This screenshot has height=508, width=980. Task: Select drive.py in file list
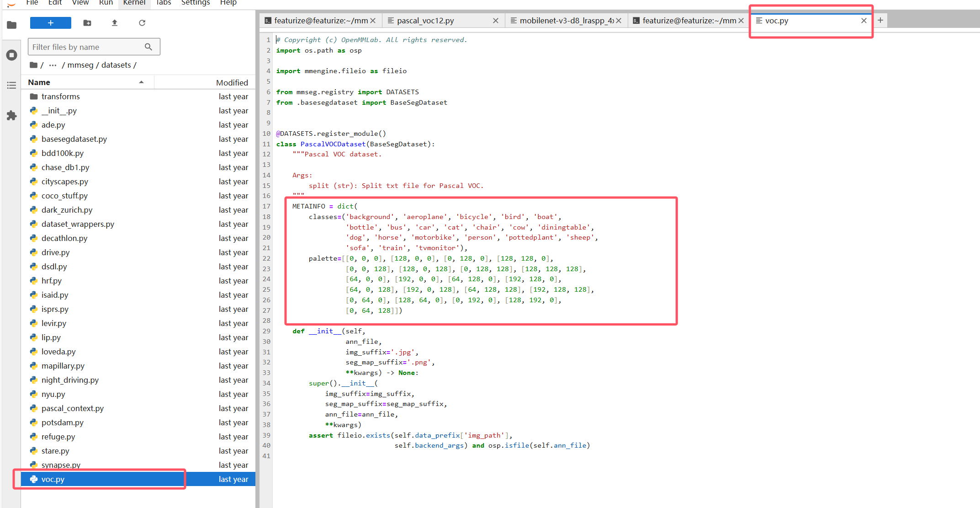point(138,252)
